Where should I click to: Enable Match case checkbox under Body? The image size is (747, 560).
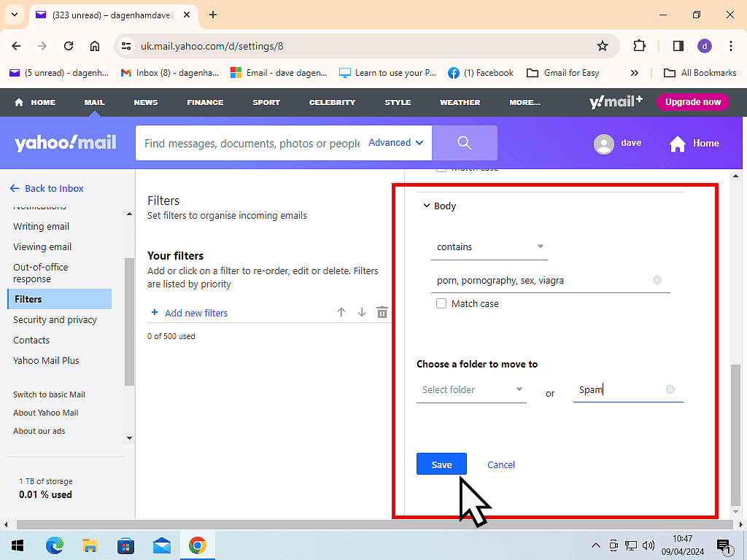coord(441,303)
